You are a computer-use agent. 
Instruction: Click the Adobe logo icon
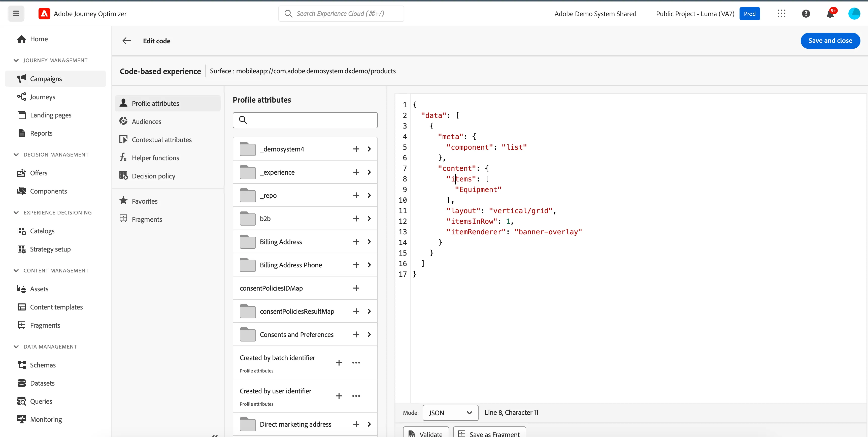44,14
